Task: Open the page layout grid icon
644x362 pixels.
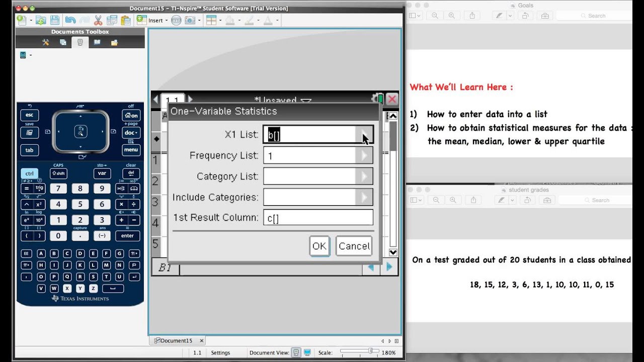Action: [x=211, y=20]
